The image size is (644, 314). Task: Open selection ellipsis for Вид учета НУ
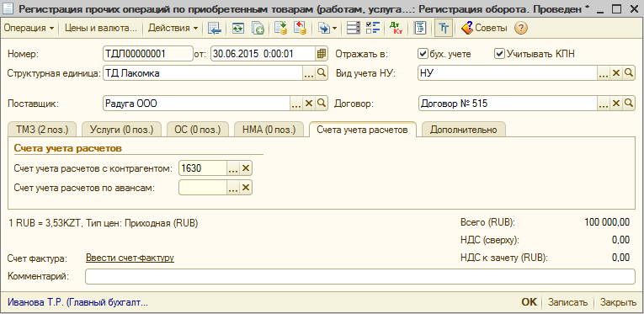604,73
